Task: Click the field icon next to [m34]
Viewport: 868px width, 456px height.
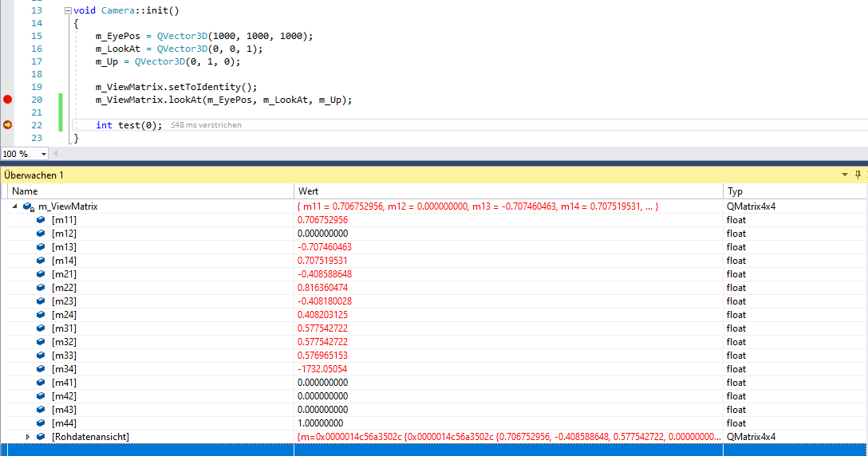Action: [x=41, y=369]
